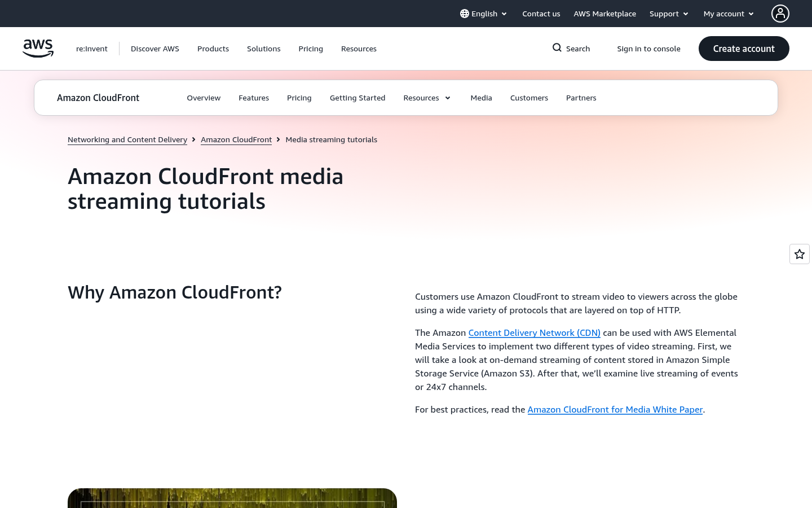The width and height of the screenshot is (812, 508).
Task: Switch to the Features tab
Action: click(254, 98)
